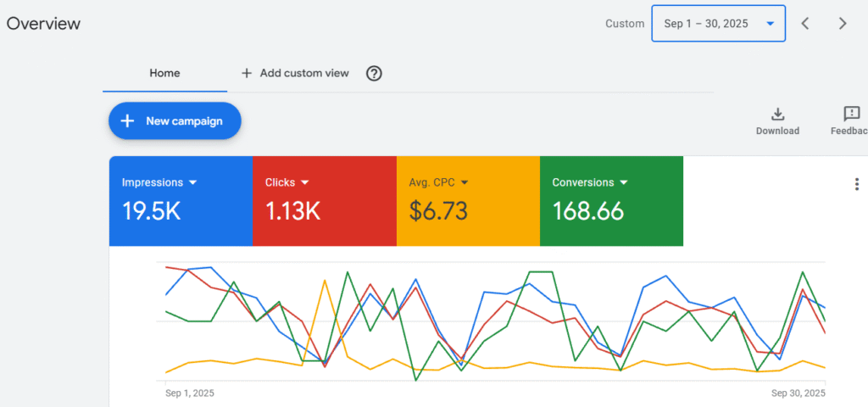Click the help question mark icon
Screen dimensions: 868x407
pos(374,73)
